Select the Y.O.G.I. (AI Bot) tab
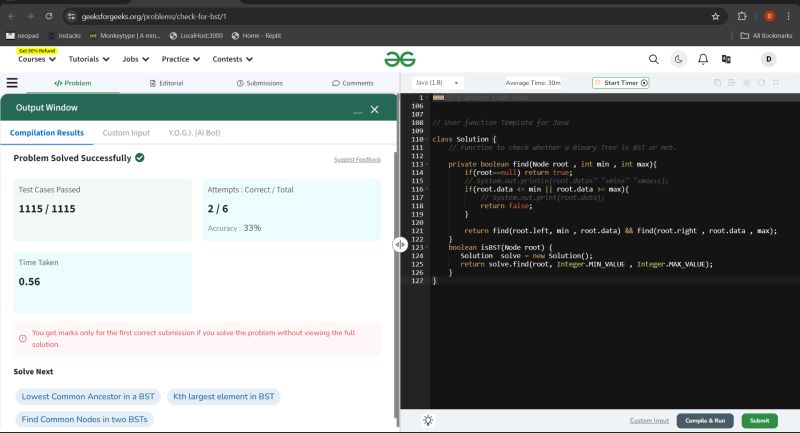The width and height of the screenshot is (800, 433). (x=196, y=132)
